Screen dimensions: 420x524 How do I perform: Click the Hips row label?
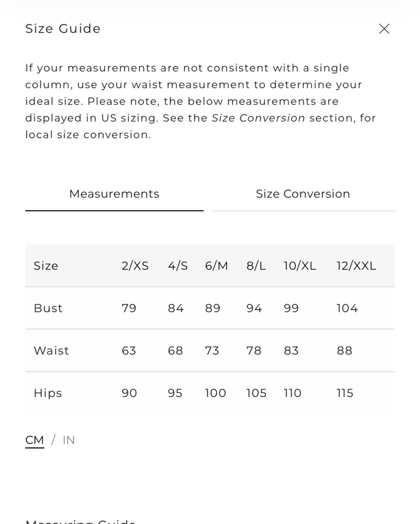[x=48, y=393]
